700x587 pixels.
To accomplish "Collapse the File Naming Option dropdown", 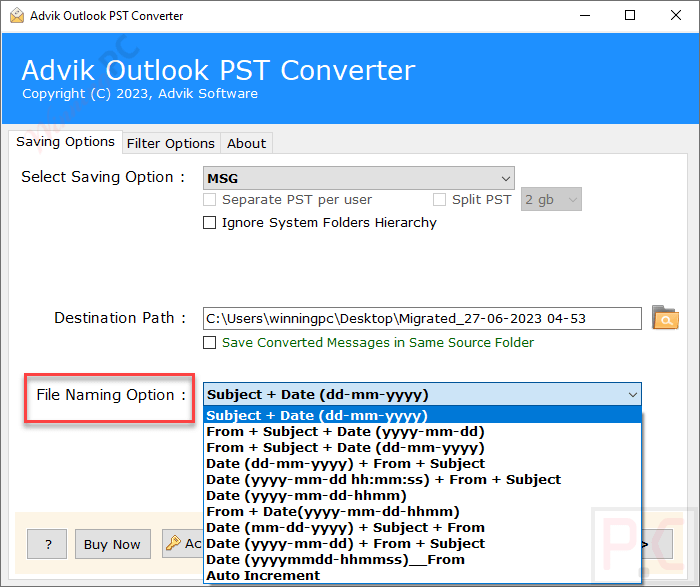I will (x=422, y=394).
